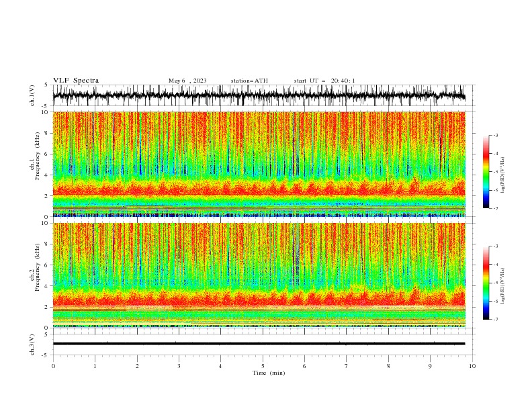Image resolution: width=532 pixels, height=411 pixels.
Task: Click time axis tick "7"
Action: pyautogui.click(x=347, y=366)
